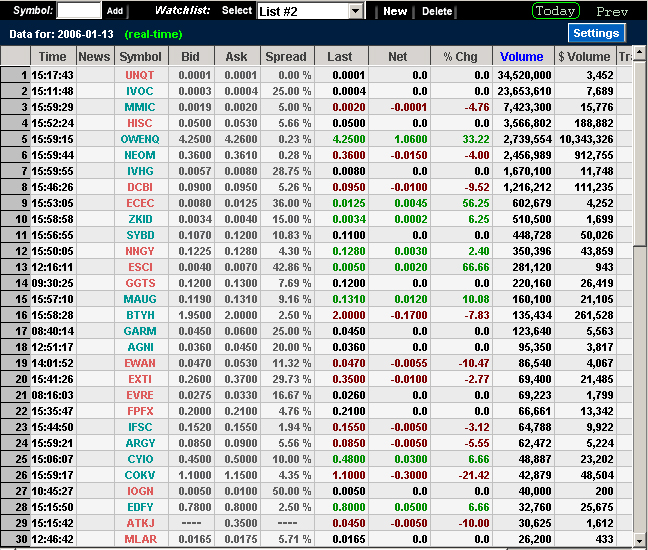Click COKV net change -0.3000
This screenshot has width=648, height=550.
[409, 476]
